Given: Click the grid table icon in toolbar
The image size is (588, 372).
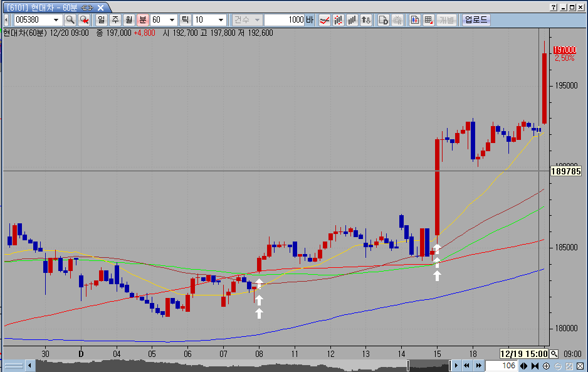Looking at the screenshot, I should click(x=428, y=19).
